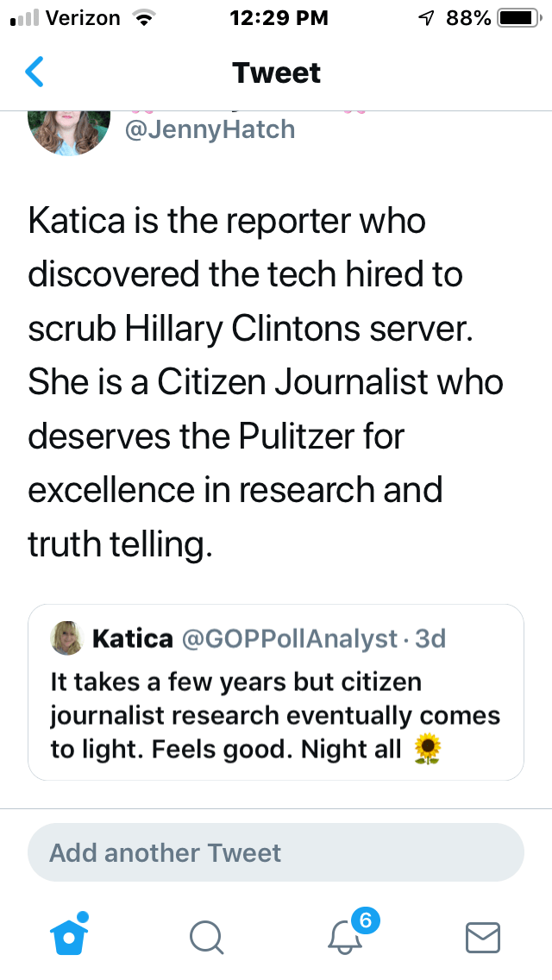The image size is (552, 980).
Task: Open the @JennyHatch handle link
Action: pyautogui.click(x=210, y=129)
